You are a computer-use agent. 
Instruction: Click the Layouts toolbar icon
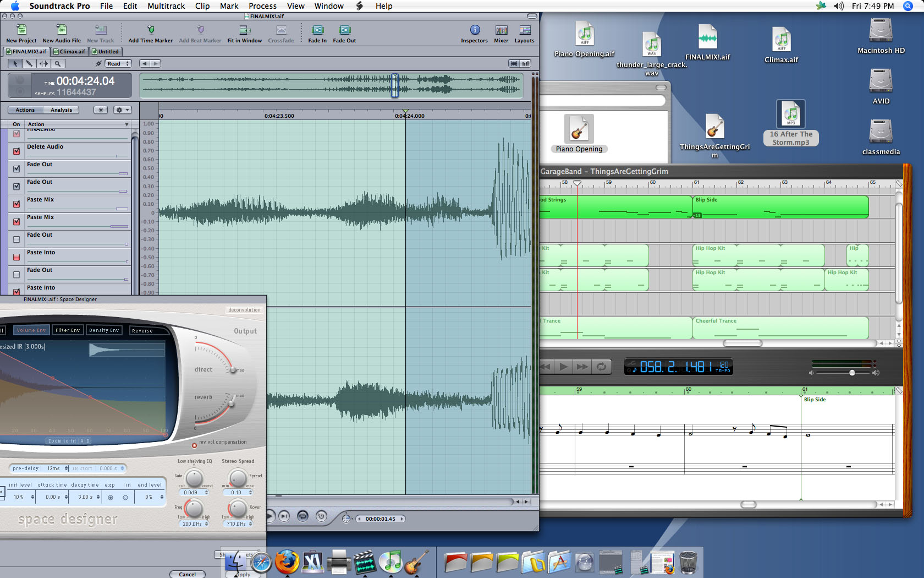525,30
